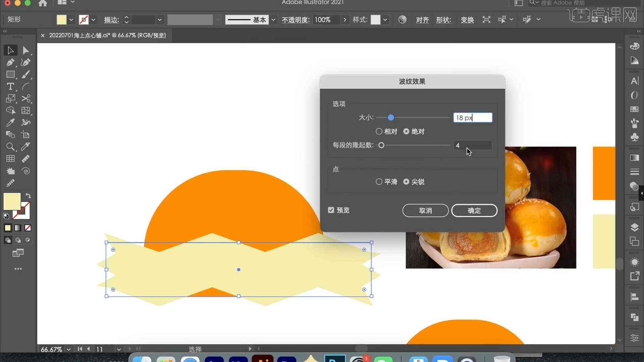The height and width of the screenshot is (362, 644).
Task: Enable Draw Behind mode
Action: (x=18, y=240)
